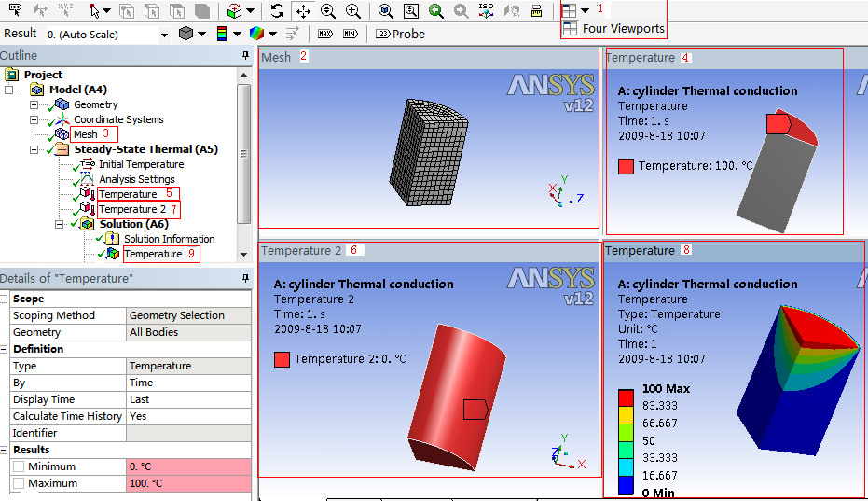Viewport: 868px width, 501px height.
Task: Go to the Previous View
Action: tap(436, 10)
